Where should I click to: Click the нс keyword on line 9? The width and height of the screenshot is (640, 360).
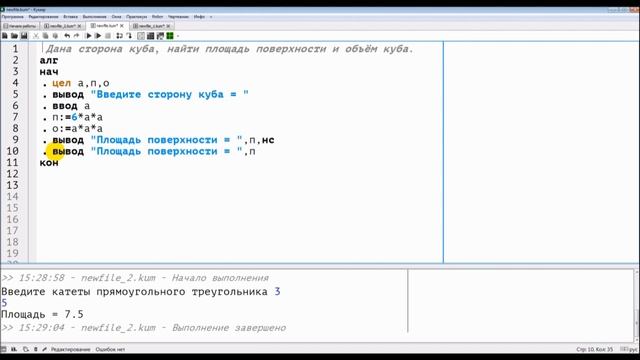pyautogui.click(x=268, y=140)
